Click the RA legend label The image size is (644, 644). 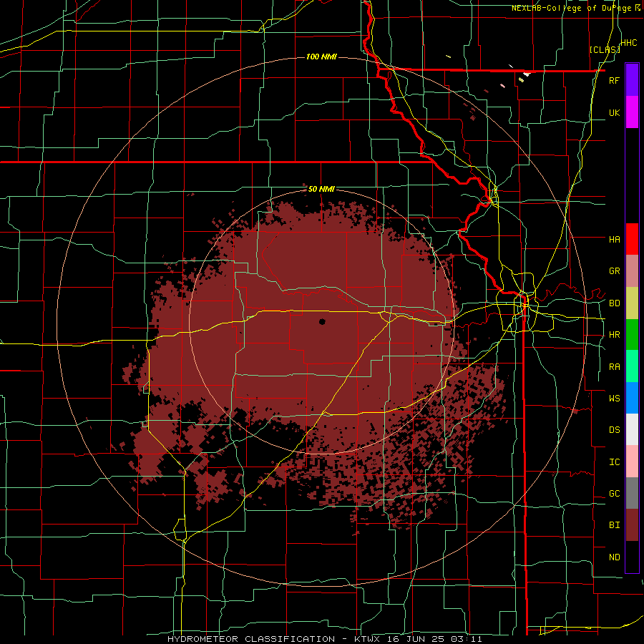[614, 367]
